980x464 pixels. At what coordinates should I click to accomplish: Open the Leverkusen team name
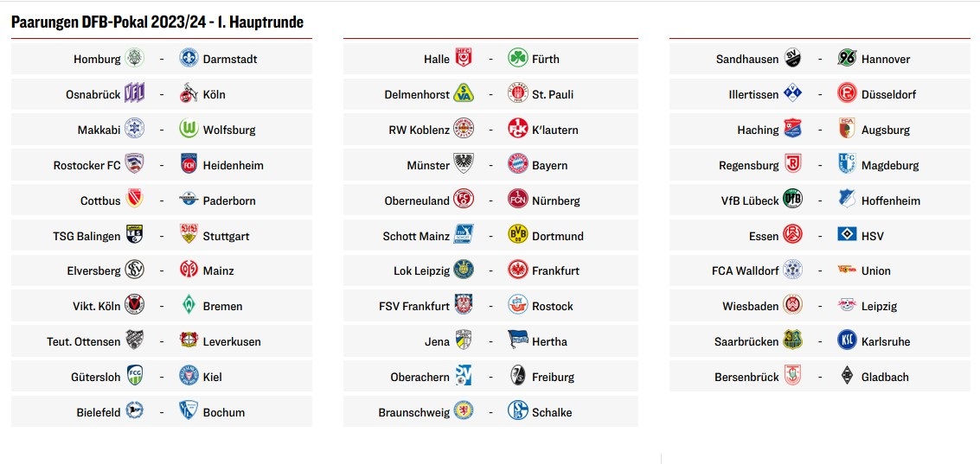232,341
